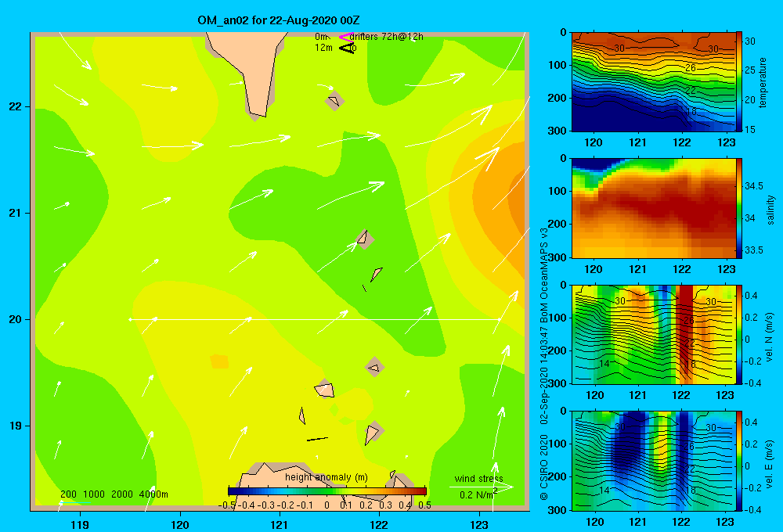The image size is (783, 532).
Task: Click the '200 1000 2000 4000m' depth legend
Action: coord(114,494)
